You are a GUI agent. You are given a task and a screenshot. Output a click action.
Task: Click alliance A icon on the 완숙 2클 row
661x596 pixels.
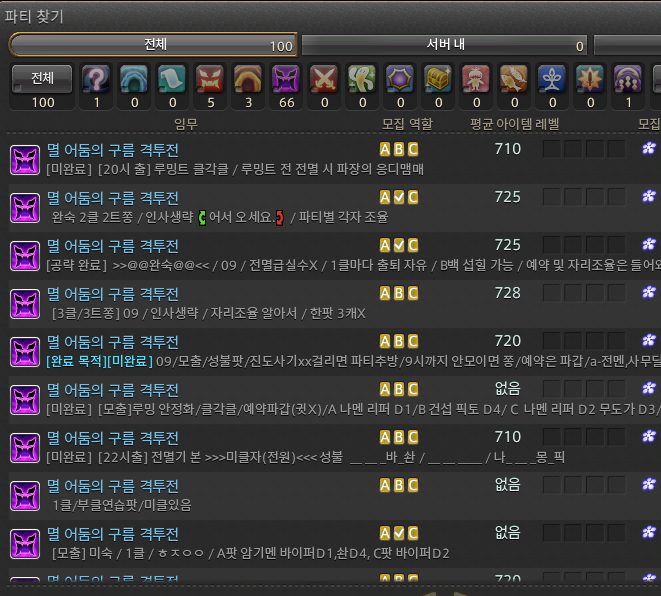[384, 197]
